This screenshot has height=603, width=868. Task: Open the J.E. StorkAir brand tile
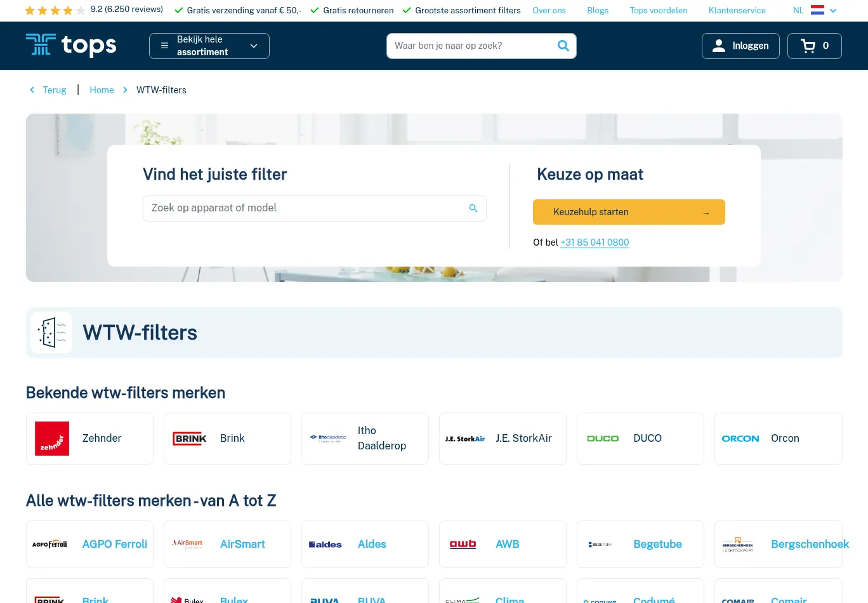[x=503, y=439]
